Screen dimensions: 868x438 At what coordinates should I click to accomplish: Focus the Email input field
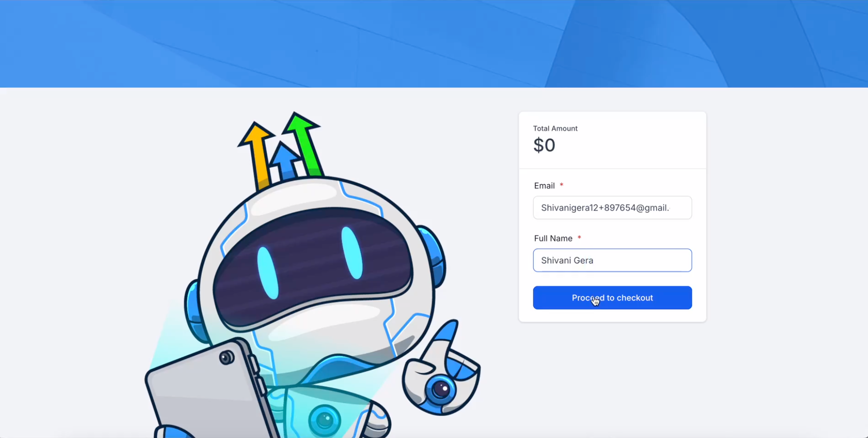(612, 208)
